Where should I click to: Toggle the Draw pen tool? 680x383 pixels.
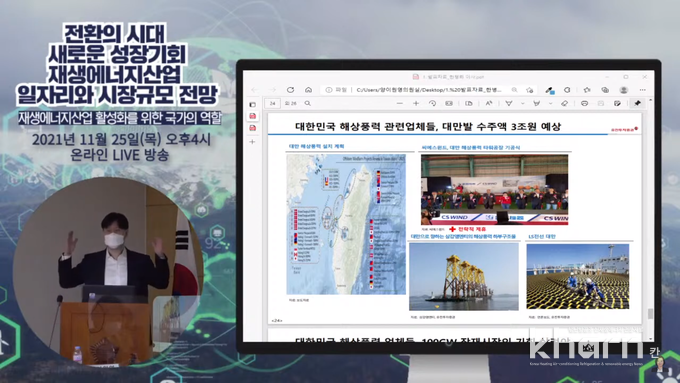coord(509,104)
